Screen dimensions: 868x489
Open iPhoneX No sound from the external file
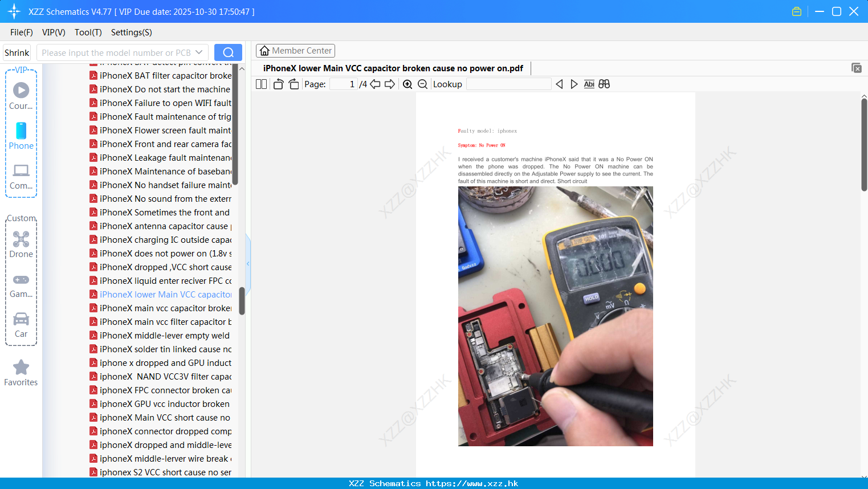[161, 199]
